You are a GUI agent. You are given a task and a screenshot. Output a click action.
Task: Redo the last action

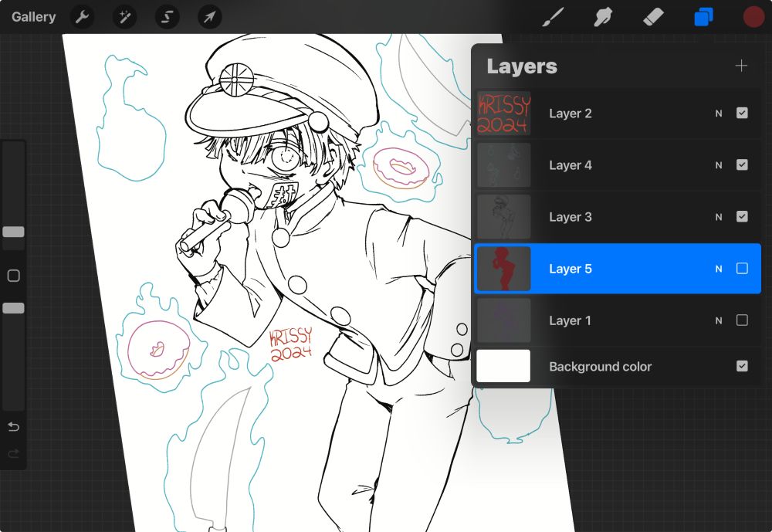point(13,453)
